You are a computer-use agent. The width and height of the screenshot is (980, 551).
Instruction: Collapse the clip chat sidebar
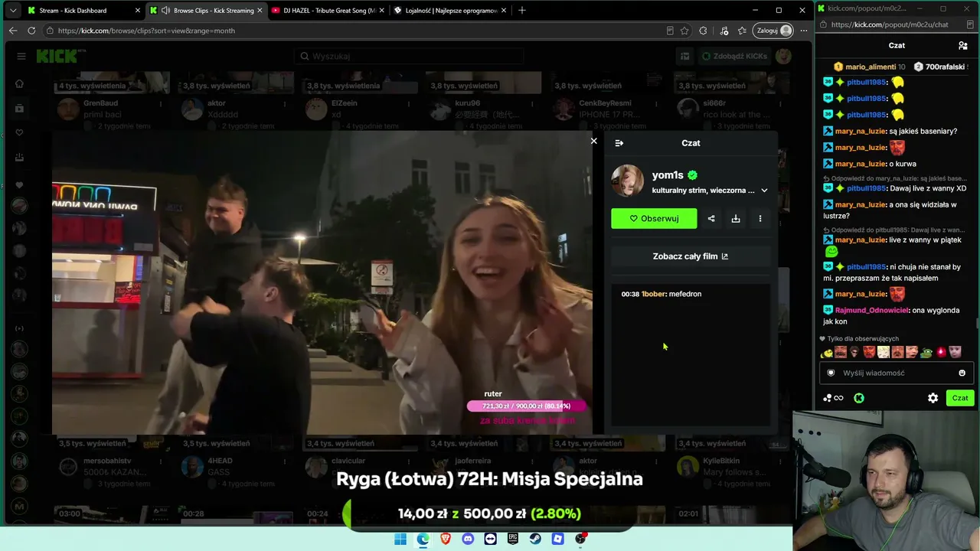click(619, 143)
